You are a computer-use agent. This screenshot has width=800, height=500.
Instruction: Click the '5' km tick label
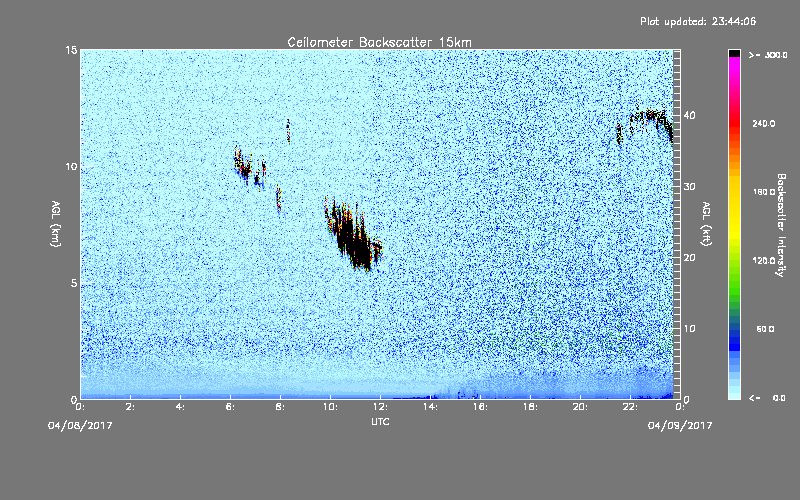[74, 283]
